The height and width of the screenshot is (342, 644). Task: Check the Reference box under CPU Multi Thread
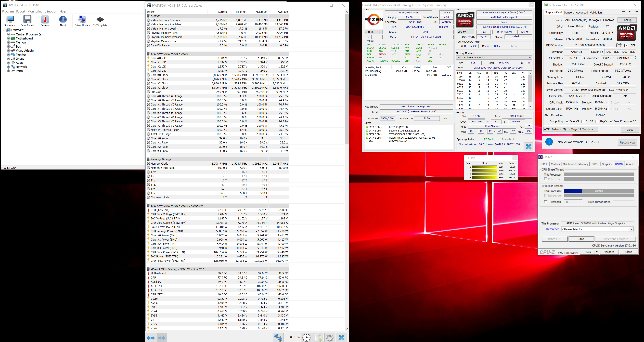pos(546,195)
